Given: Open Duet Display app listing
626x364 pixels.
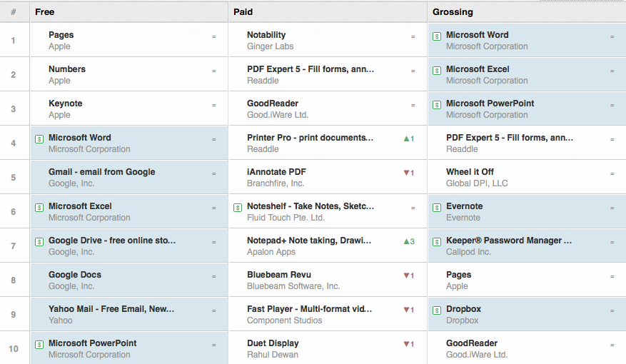Looking at the screenshot, I should pyautogui.click(x=273, y=343).
